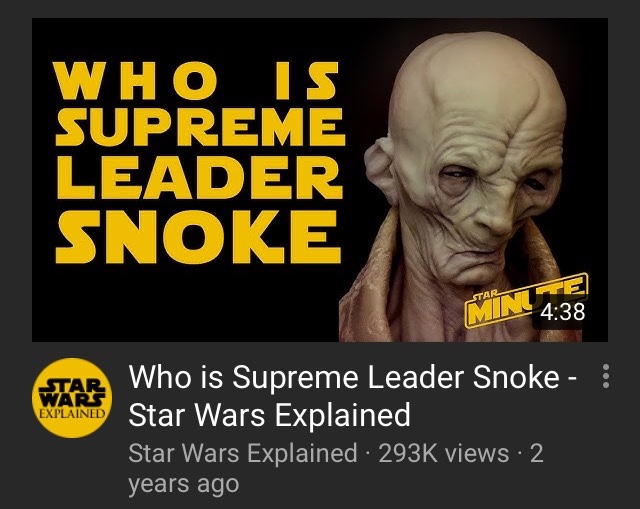Open the title 'Who is Supreme Leader Snoke -'

pyautogui.click(x=353, y=377)
